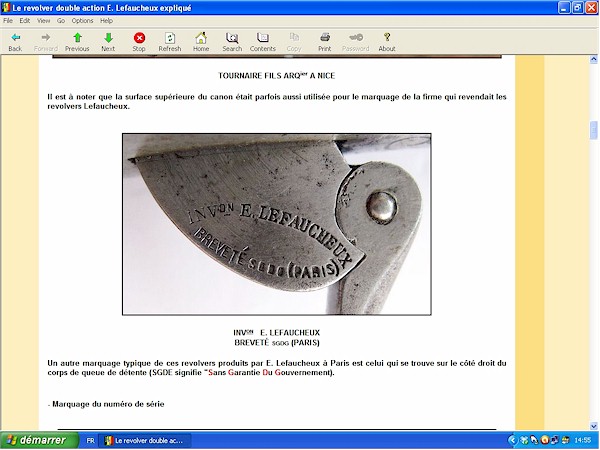Image resolution: width=600 pixels, height=450 pixels.
Task: Minimize the help viewer window
Action: pyautogui.click(x=564, y=8)
